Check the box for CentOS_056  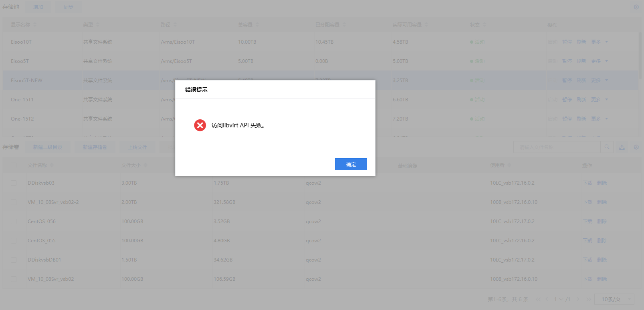pos(14,221)
